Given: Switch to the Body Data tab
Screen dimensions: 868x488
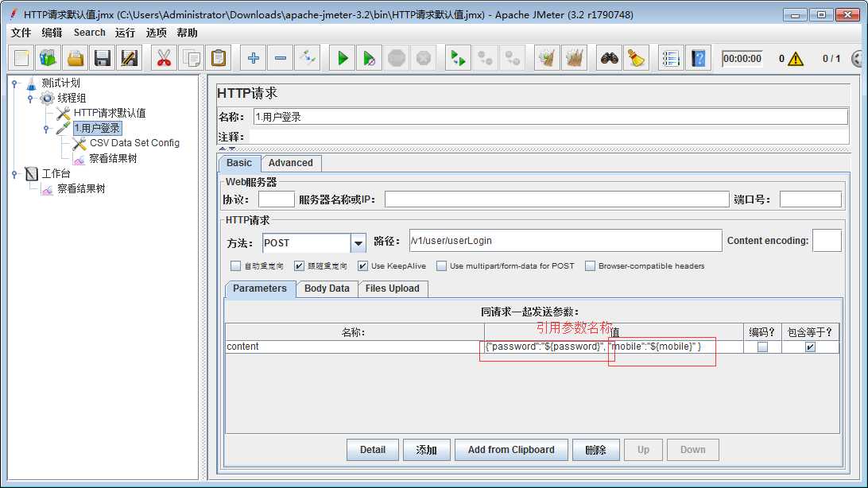Looking at the screenshot, I should point(327,289).
